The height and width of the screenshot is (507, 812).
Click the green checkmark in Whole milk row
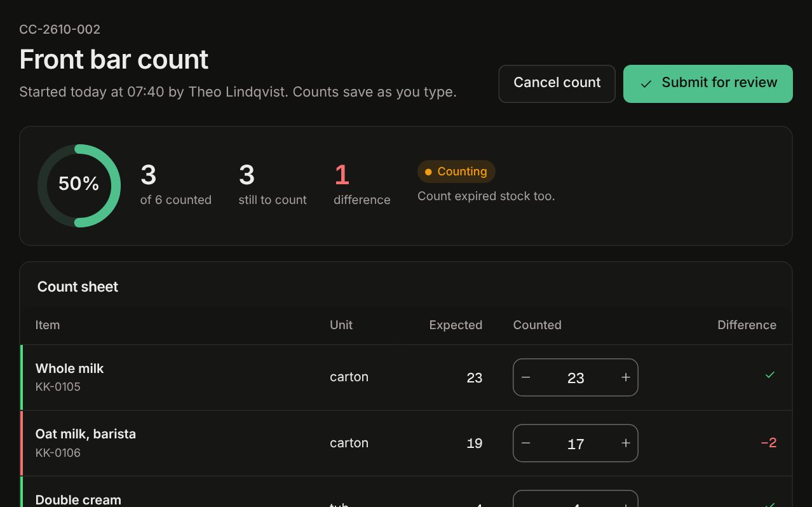(x=770, y=375)
